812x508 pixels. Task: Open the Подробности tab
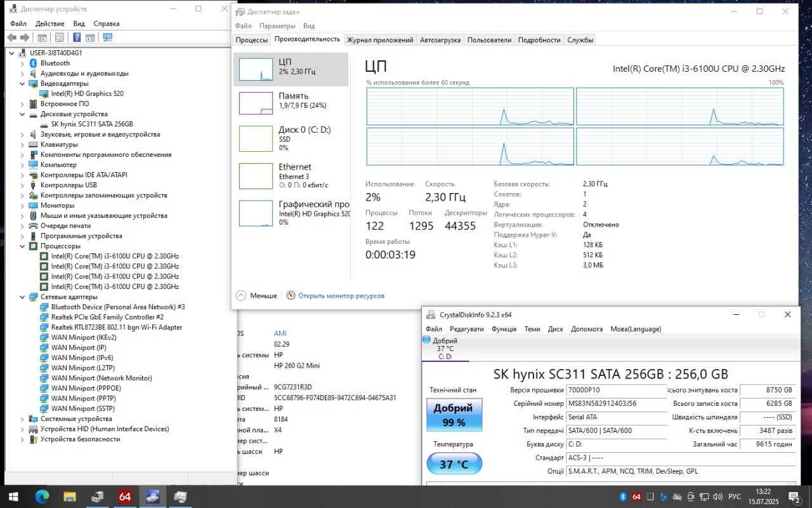point(539,39)
